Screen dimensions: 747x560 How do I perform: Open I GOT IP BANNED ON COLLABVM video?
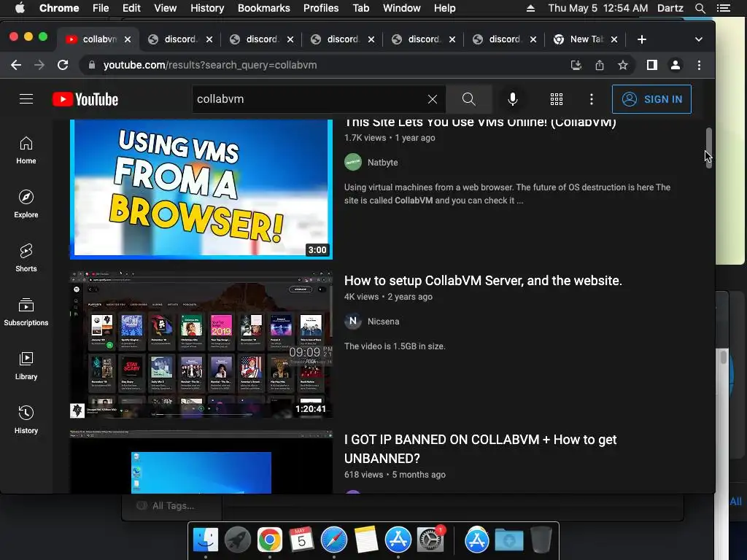click(x=480, y=448)
